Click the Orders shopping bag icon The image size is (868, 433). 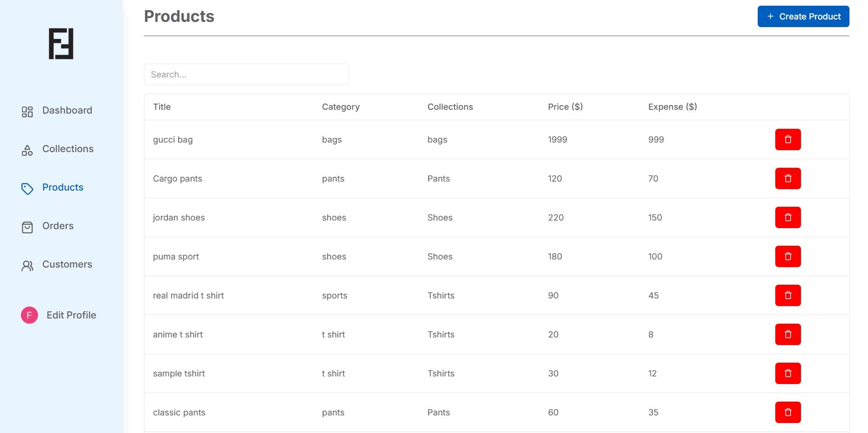pyautogui.click(x=27, y=227)
